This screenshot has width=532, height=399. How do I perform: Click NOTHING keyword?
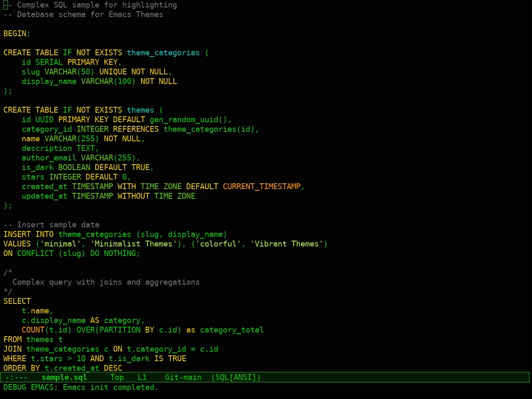click(x=120, y=254)
